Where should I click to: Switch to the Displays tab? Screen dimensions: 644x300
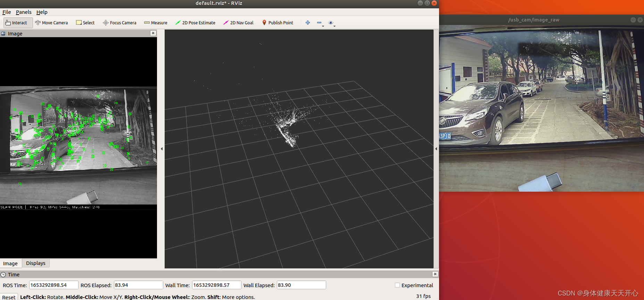36,263
